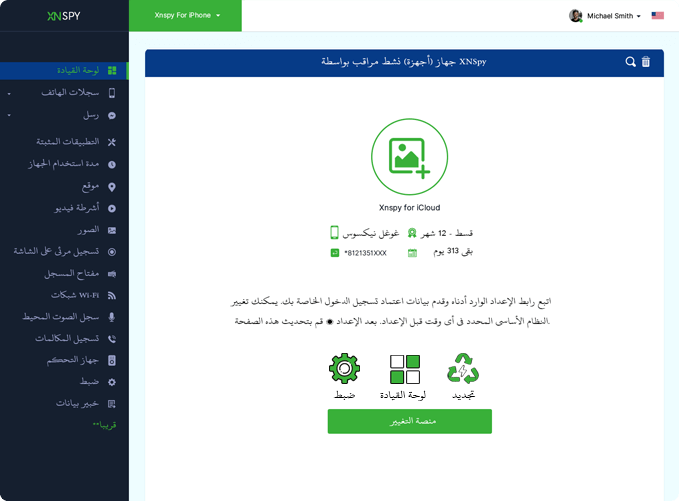The width and height of the screenshot is (679, 501).
Task: Open تسجيل مرئي على الشاشة in the sidebar
Action: coord(56,251)
